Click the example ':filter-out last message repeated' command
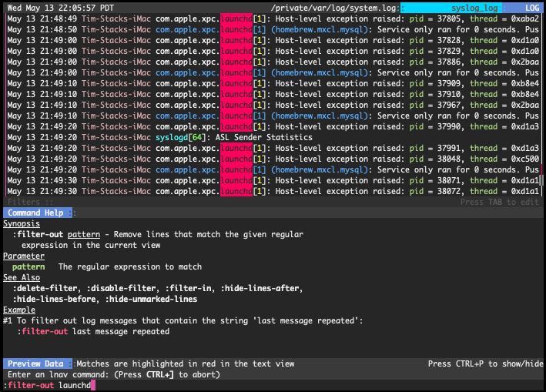546x392 pixels. pyautogui.click(x=93, y=331)
